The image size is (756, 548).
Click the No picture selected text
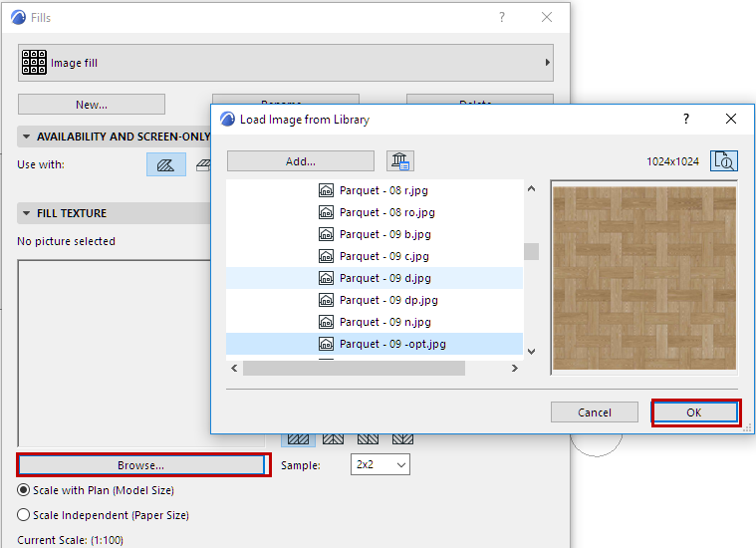point(66,241)
